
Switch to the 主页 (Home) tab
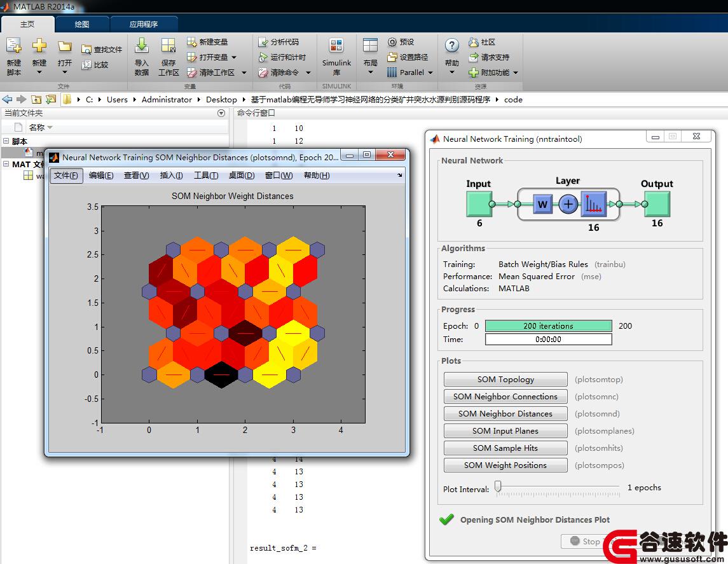click(27, 24)
